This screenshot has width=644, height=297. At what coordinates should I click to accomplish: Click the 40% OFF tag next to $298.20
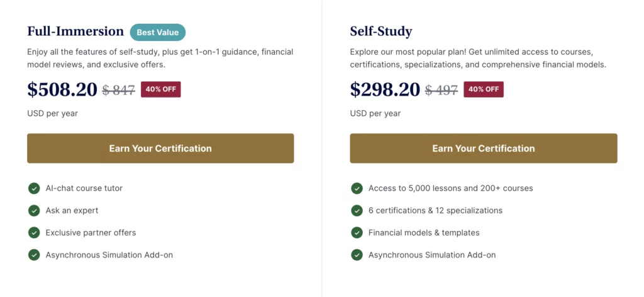(x=484, y=89)
